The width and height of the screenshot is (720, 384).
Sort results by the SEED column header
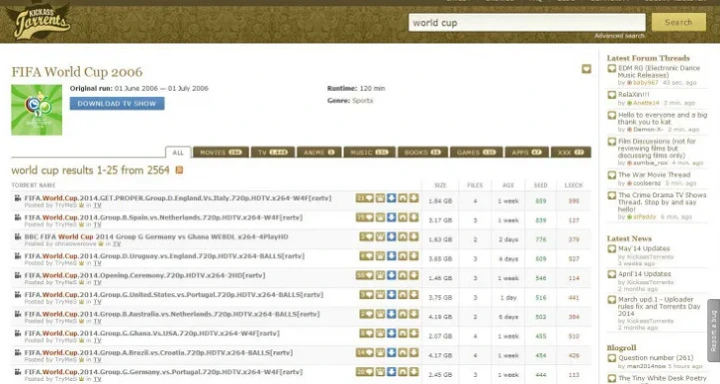[540, 185]
